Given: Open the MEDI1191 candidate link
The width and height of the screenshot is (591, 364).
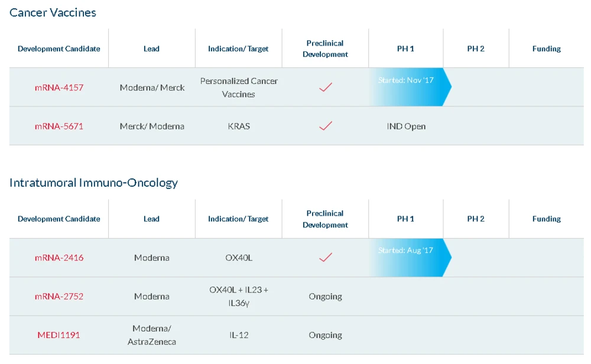Looking at the screenshot, I should [x=59, y=335].
